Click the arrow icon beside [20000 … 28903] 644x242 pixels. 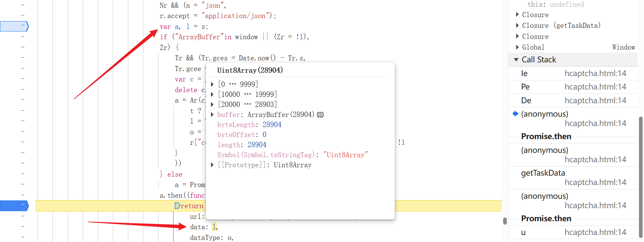coord(212,104)
